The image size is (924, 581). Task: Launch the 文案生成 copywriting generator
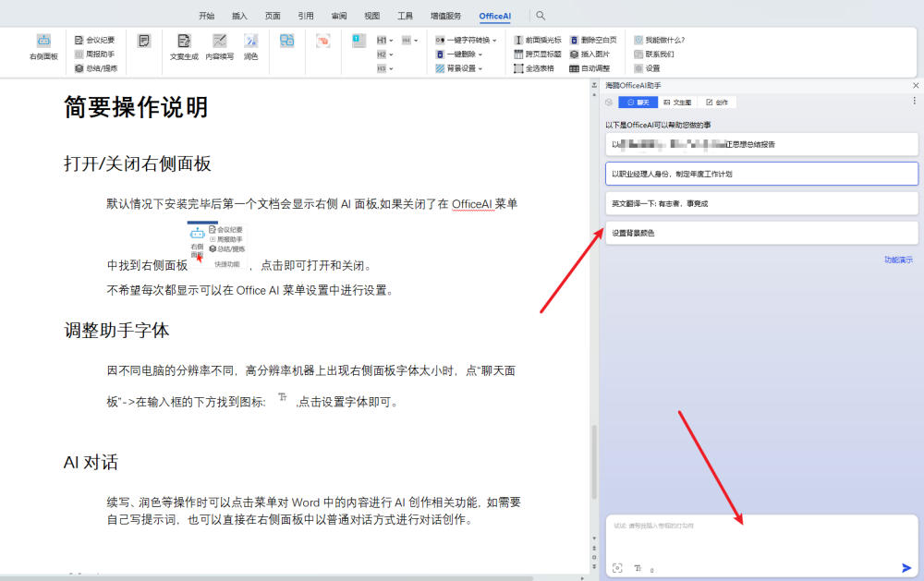(x=184, y=47)
